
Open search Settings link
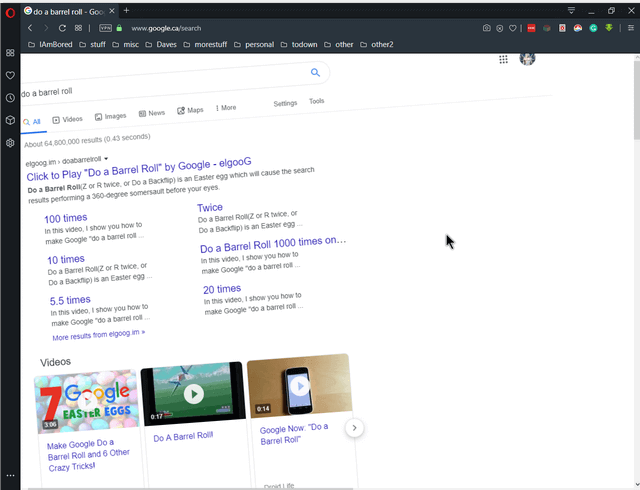[x=285, y=103]
